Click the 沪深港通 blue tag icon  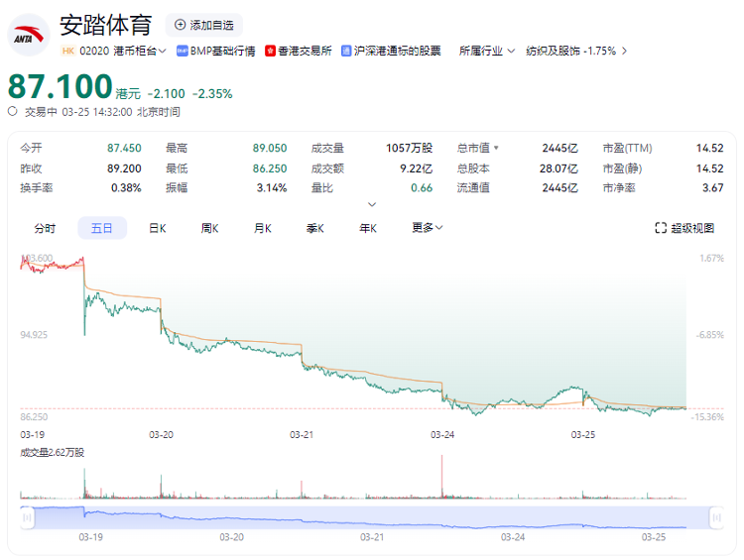click(346, 51)
